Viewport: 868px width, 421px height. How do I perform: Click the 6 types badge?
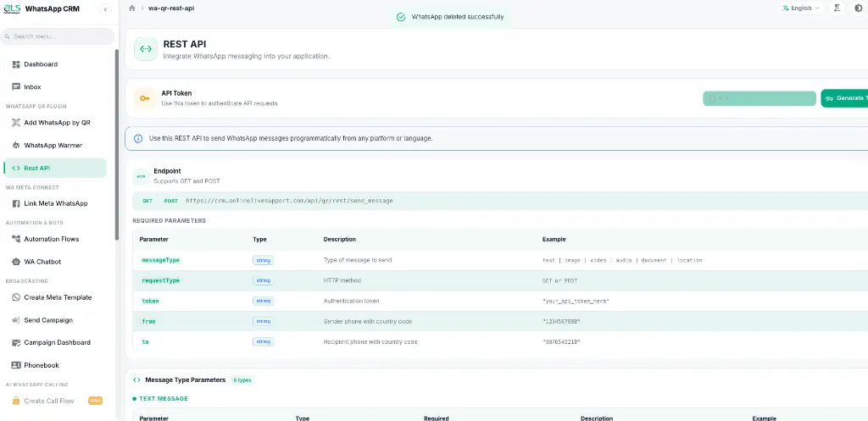coord(242,380)
